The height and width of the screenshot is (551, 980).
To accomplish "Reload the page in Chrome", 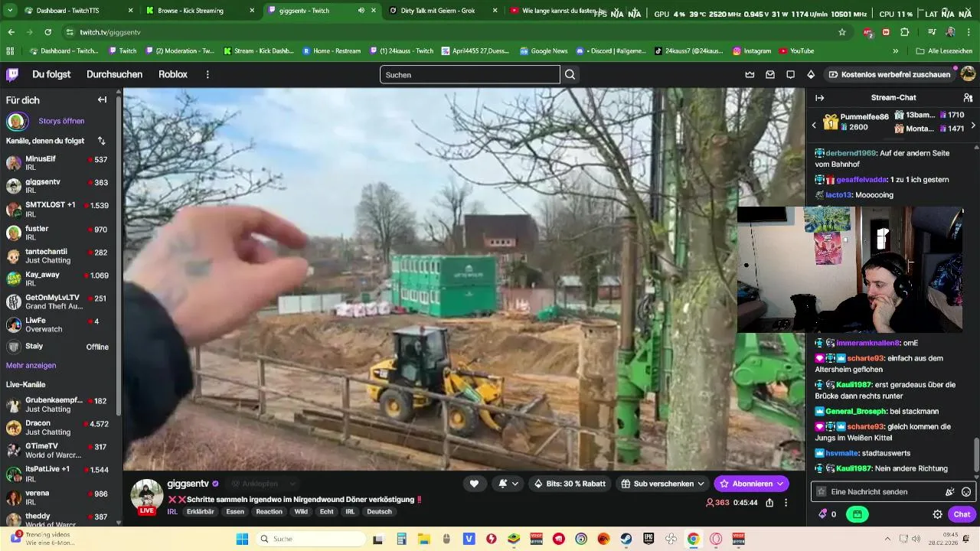I will coord(47,32).
